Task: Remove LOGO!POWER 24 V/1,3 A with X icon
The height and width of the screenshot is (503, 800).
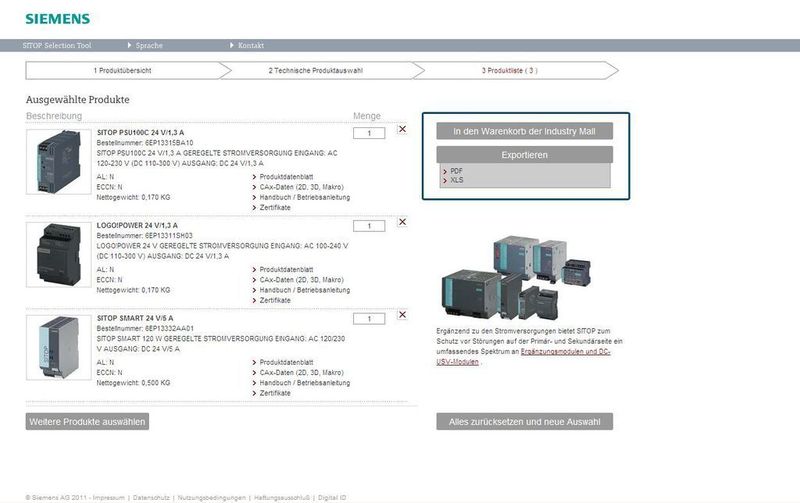Action: 402,222
